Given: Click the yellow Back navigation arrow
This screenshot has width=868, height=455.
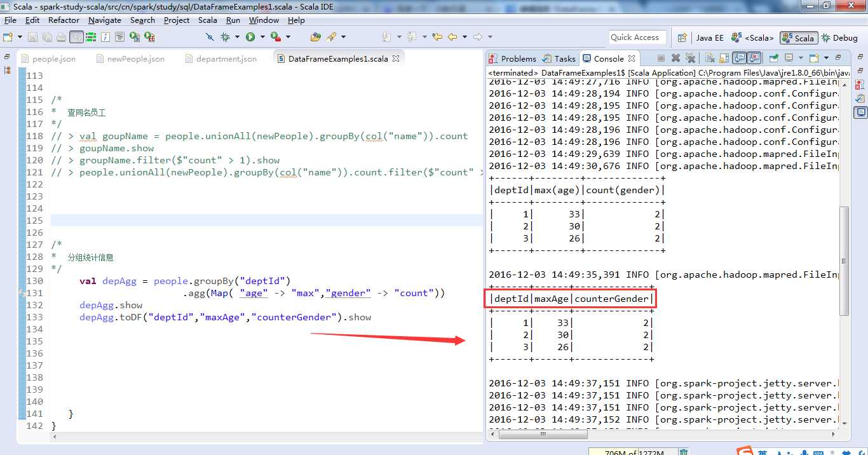Looking at the screenshot, I should pos(452,37).
